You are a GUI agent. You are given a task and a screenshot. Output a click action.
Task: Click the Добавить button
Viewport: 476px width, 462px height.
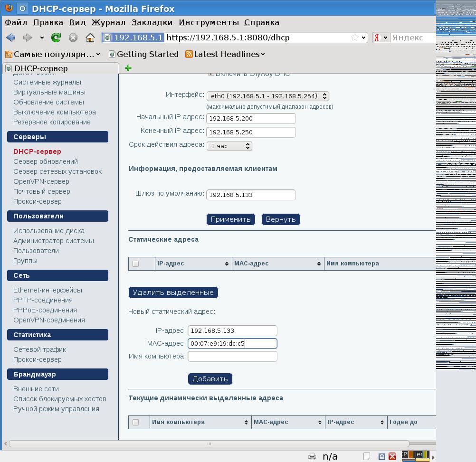tap(210, 379)
